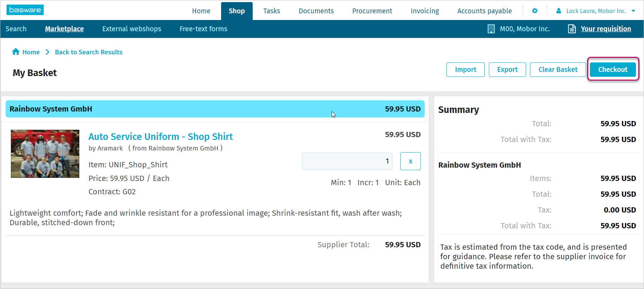Click M00, Mobor Inc. organization
This screenshot has width=644, height=289.
click(x=525, y=29)
